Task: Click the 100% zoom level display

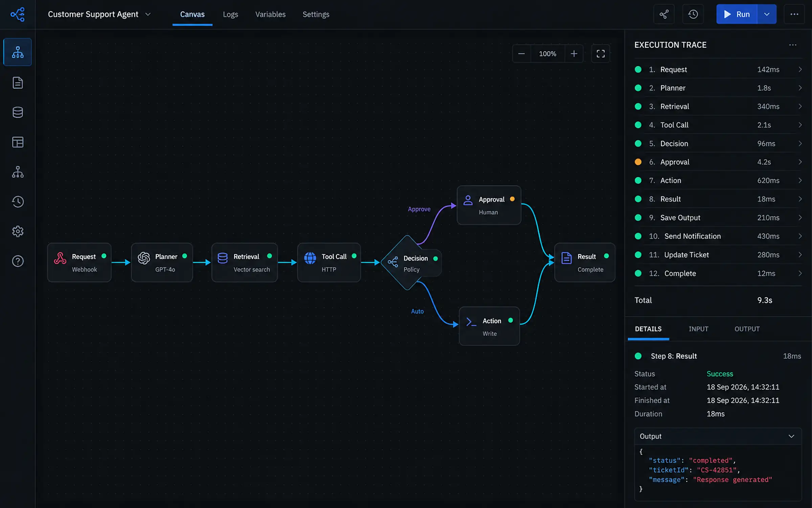Action: tap(547, 54)
